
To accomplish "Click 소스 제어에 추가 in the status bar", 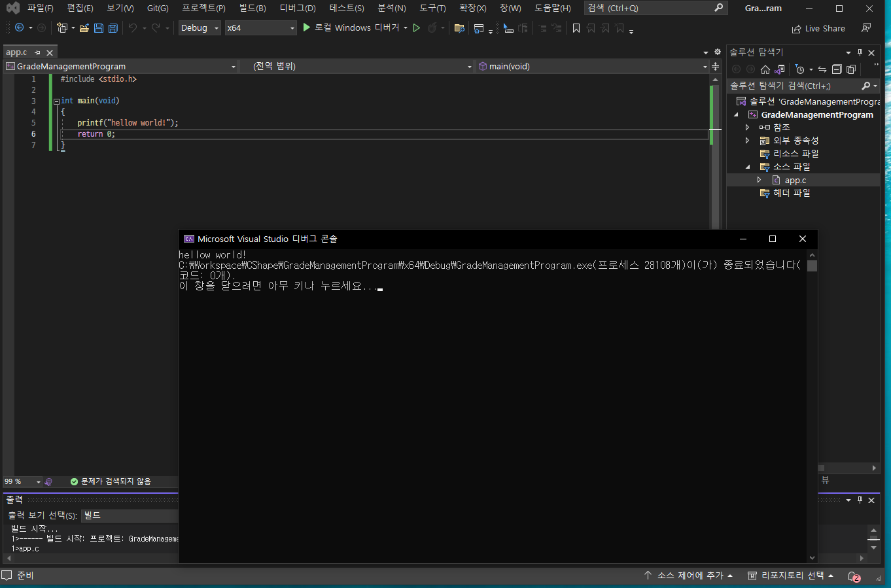I will coord(690,576).
